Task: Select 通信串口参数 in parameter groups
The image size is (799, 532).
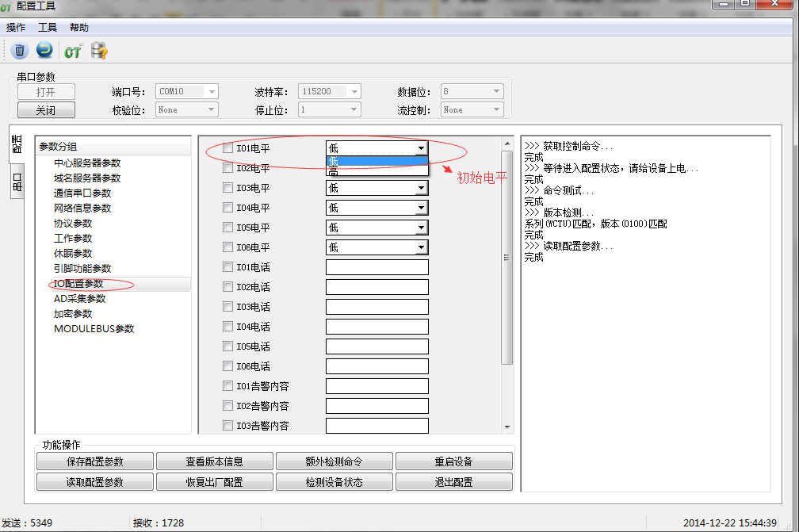Action: click(x=82, y=193)
